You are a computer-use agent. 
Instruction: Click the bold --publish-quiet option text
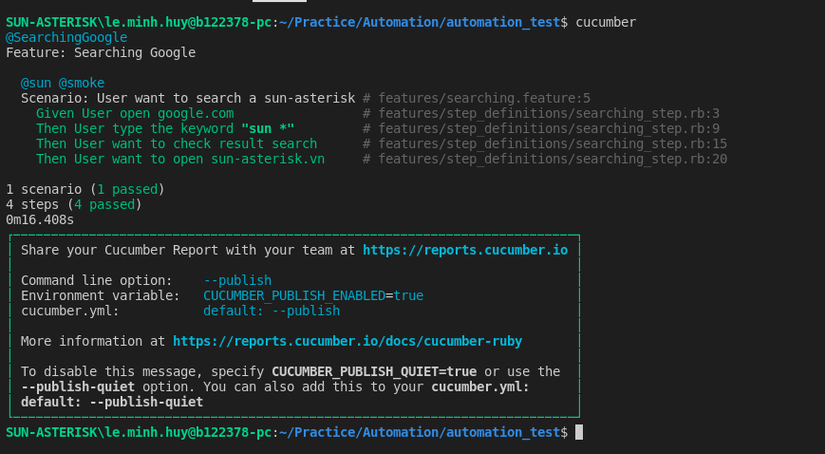tap(78, 387)
